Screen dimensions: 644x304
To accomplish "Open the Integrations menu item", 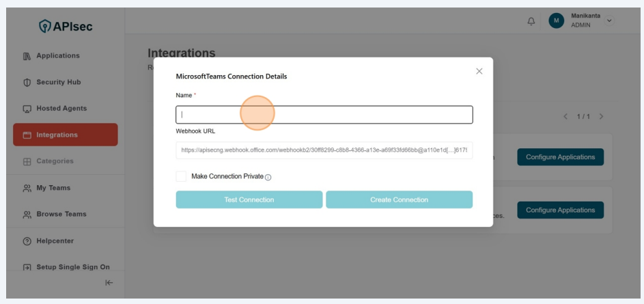I will click(x=66, y=135).
